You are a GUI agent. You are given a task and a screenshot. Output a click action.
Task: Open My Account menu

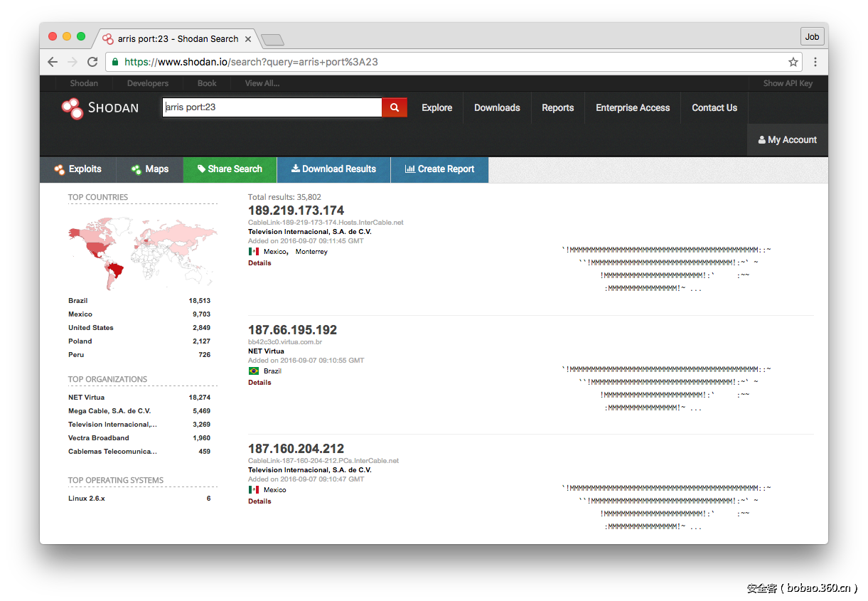(x=788, y=140)
